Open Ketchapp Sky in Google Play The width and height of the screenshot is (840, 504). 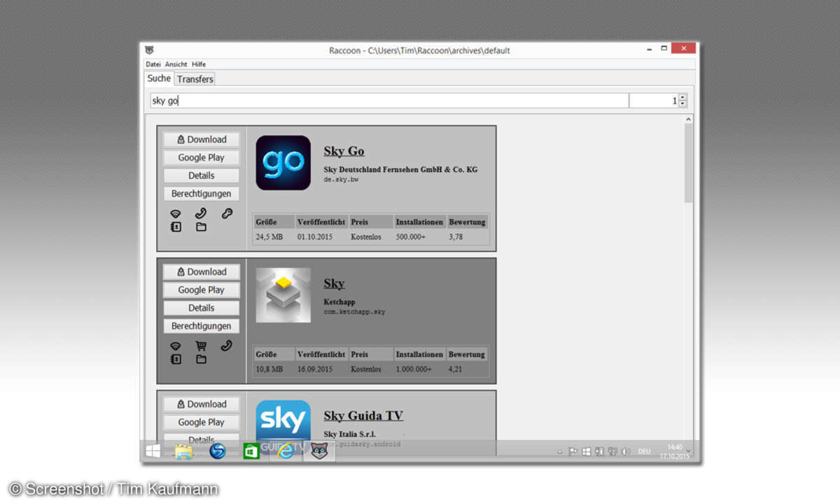coord(202,290)
